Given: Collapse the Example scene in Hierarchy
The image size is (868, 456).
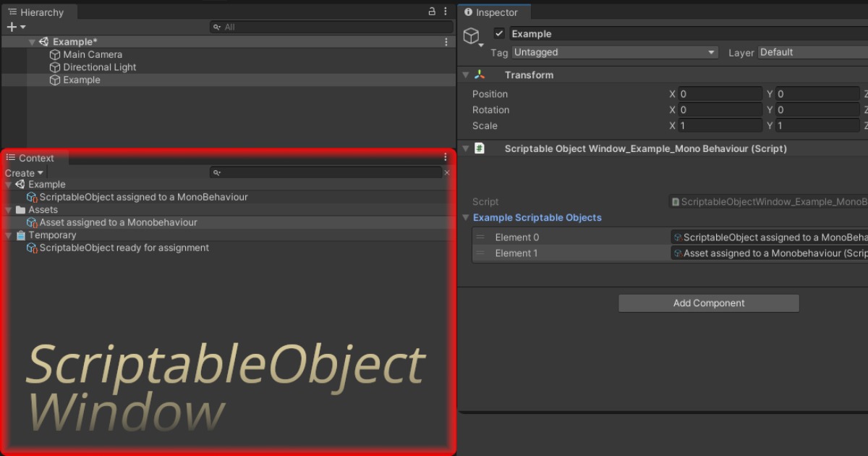Looking at the screenshot, I should (x=32, y=42).
